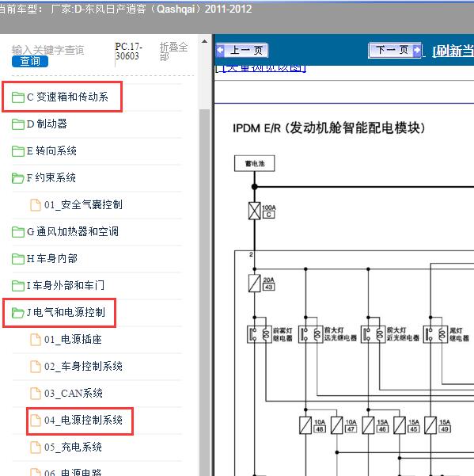Click page icon of 05_充电系统
This screenshot has width=474, height=476.
tap(36, 447)
